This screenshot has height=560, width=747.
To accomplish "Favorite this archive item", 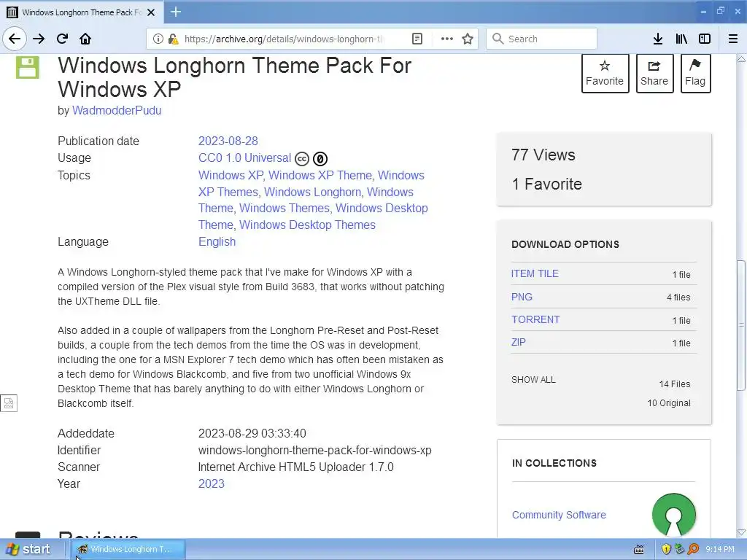I will pos(605,73).
